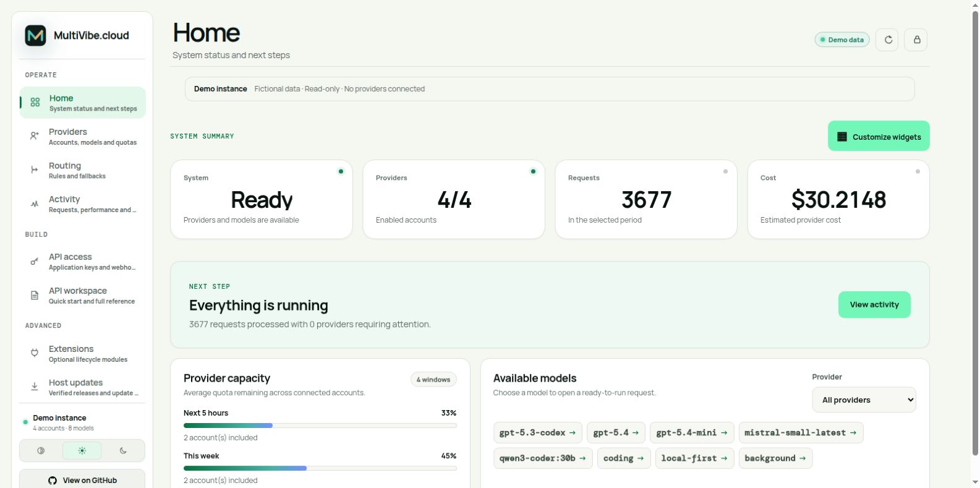Image resolution: width=980 pixels, height=488 pixels.
Task: Click the refresh icon in the header
Action: click(888, 40)
